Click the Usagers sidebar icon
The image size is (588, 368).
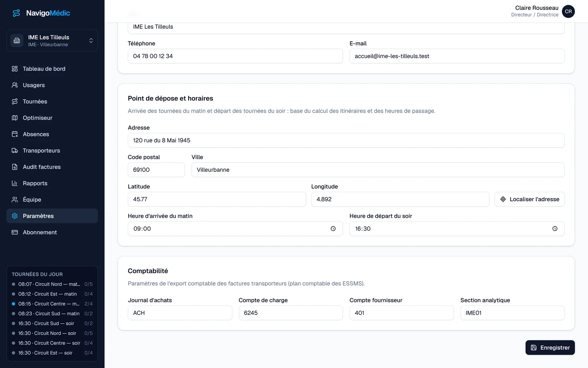(x=15, y=85)
